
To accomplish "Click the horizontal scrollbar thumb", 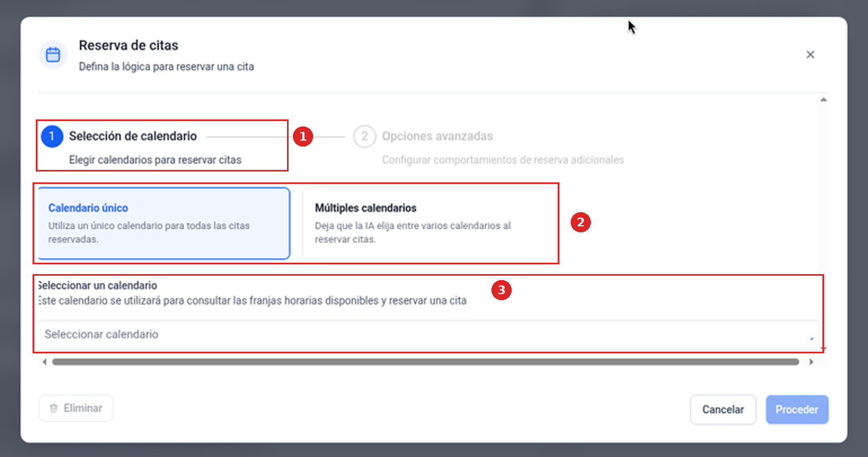I will [426, 362].
